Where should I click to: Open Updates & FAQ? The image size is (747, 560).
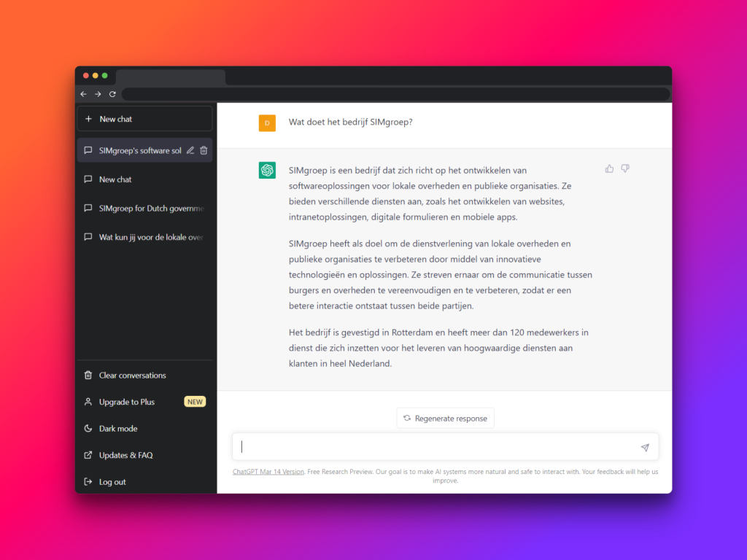coord(145,455)
